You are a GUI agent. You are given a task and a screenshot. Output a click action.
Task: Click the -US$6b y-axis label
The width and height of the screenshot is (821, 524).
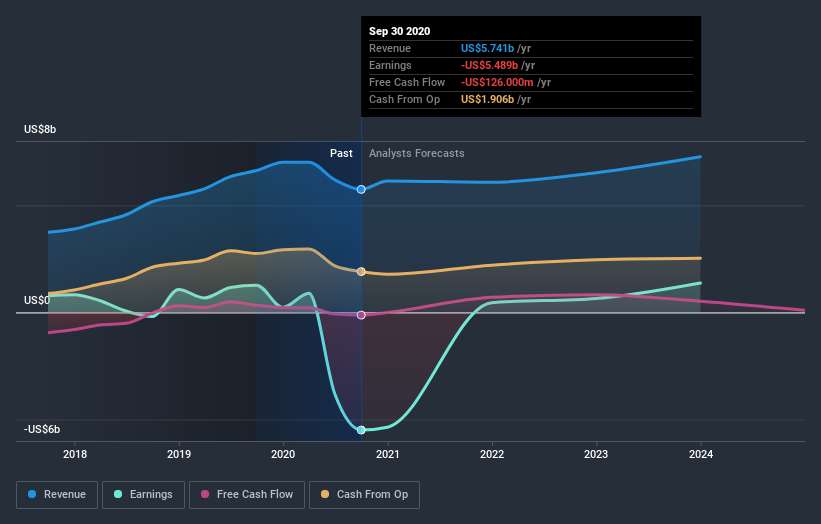[42, 429]
